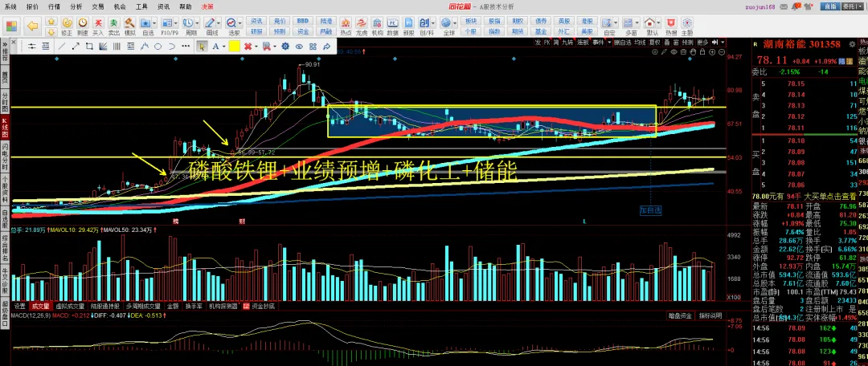The height and width of the screenshot is (366, 868).
Task: Open the drawing toolbar gear settings
Action: pos(285,47)
